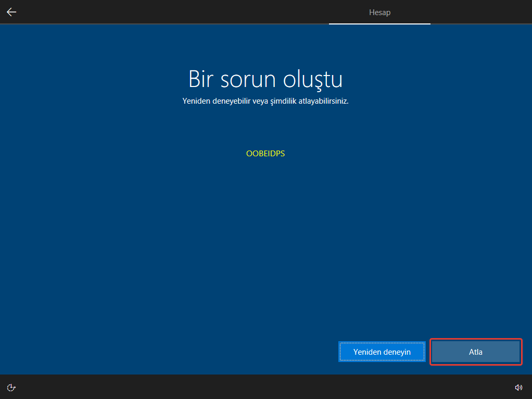This screenshot has width=532, height=399.
Task: Open accessibility options in bottom bar
Action: (11, 387)
